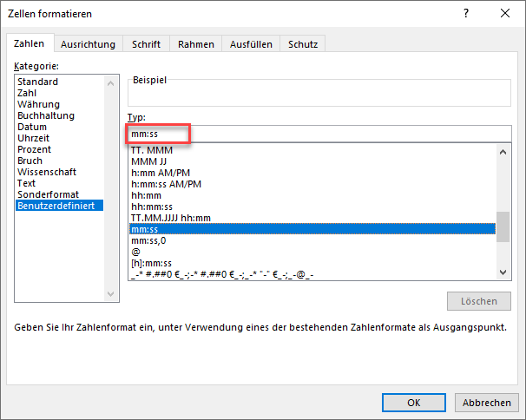This screenshot has width=526, height=420.
Task: Click category list scroll down arrow
Action: point(111,294)
